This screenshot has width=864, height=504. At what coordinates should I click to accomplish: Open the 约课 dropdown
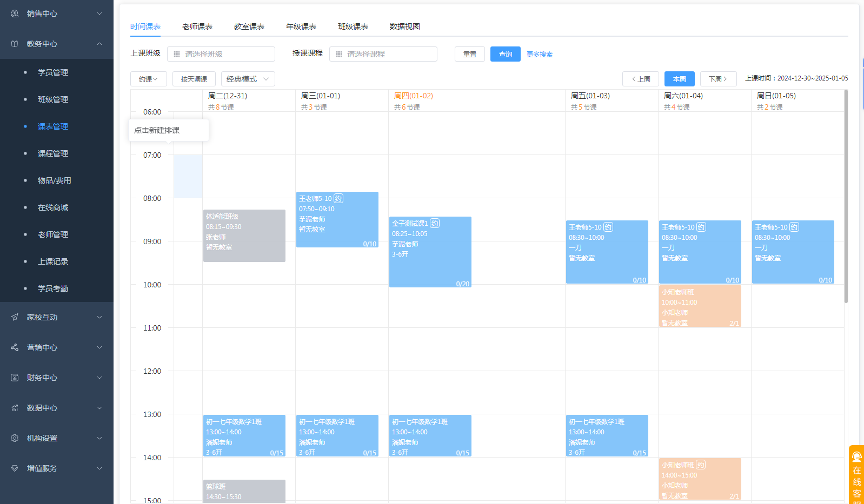click(x=149, y=79)
